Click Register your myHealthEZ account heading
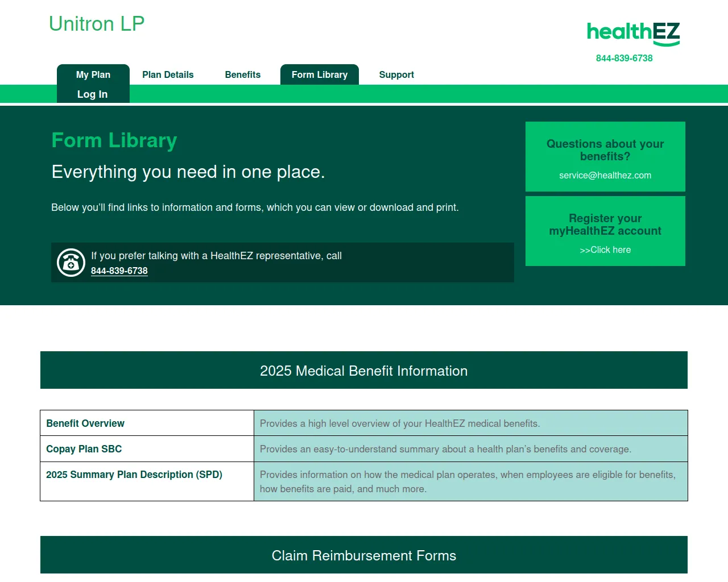Image resolution: width=728 pixels, height=582 pixels. click(605, 225)
